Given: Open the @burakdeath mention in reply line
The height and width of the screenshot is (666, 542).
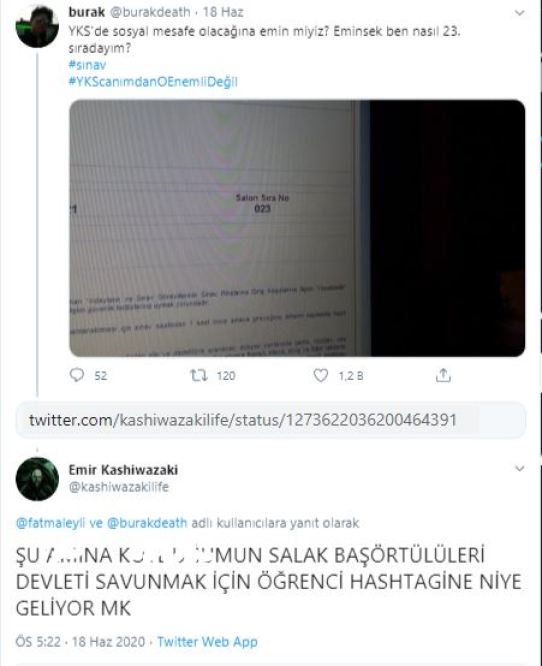Looking at the screenshot, I should point(147,522).
